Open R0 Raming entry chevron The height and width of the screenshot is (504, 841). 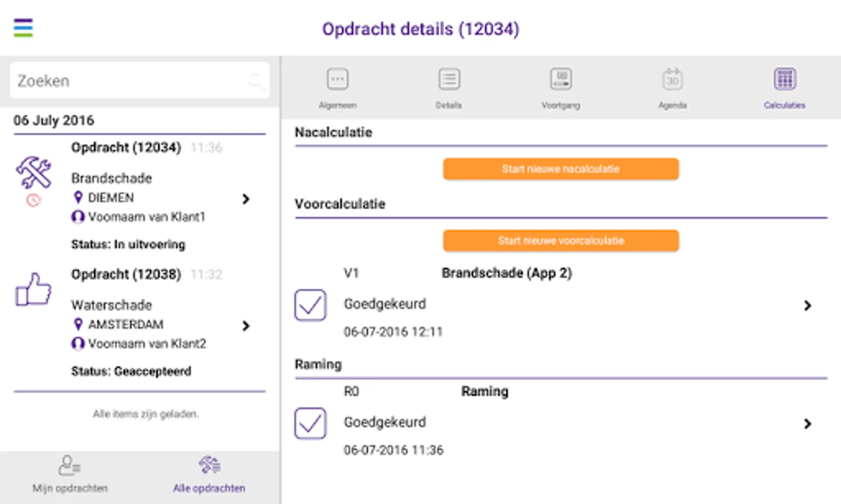click(x=807, y=424)
